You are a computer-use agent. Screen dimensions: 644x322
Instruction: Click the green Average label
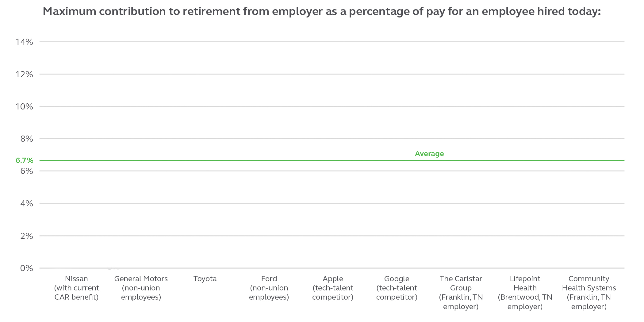(429, 154)
